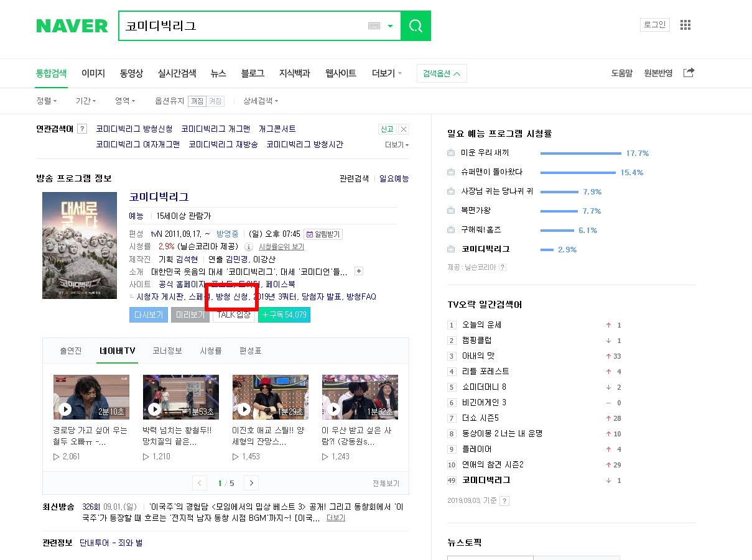Click the 로그인 button
Viewport: 752px width, 560px height.
coord(654,25)
